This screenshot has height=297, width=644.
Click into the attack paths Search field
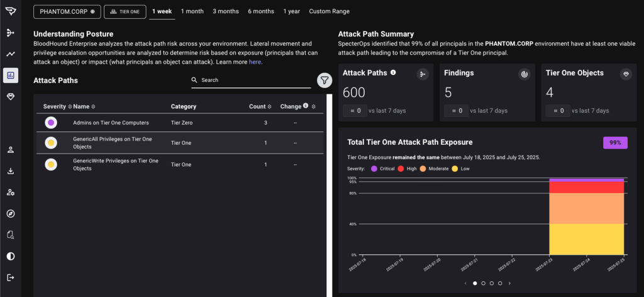click(x=251, y=80)
